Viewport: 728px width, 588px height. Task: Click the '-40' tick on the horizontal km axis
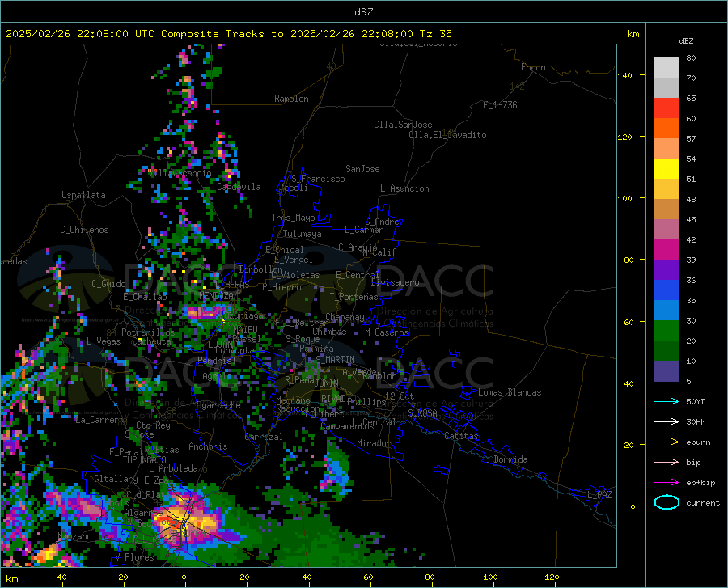59,577
